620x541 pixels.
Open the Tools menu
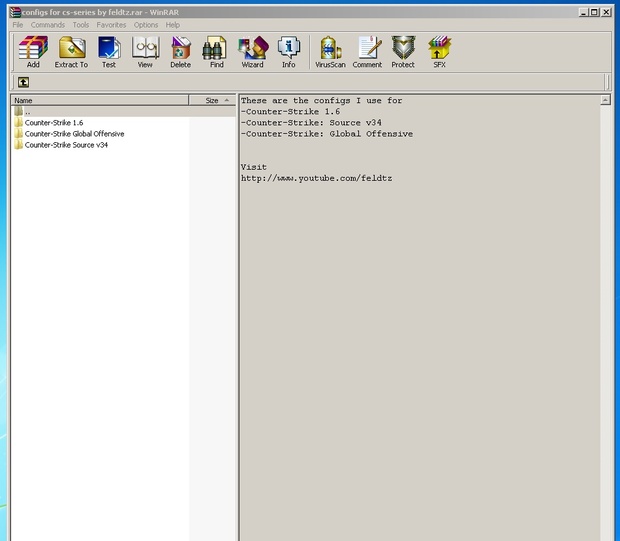(x=81, y=25)
